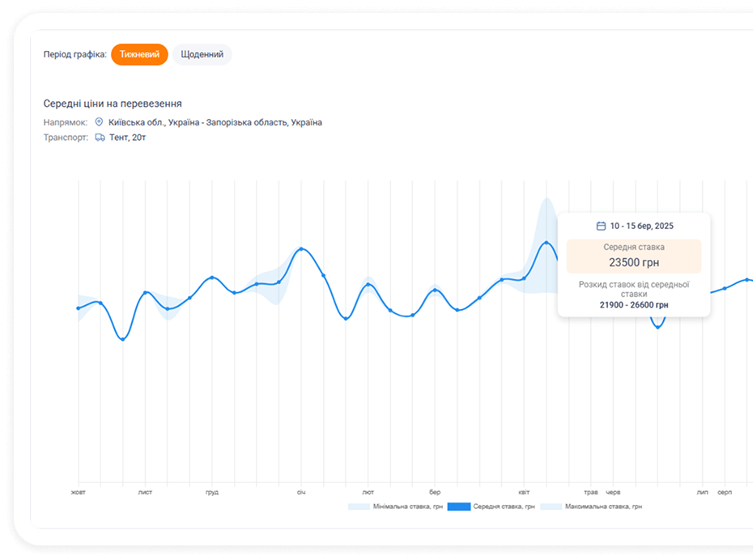The image size is (753, 560).
Task: Click the data point above груд
Action: [212, 278]
